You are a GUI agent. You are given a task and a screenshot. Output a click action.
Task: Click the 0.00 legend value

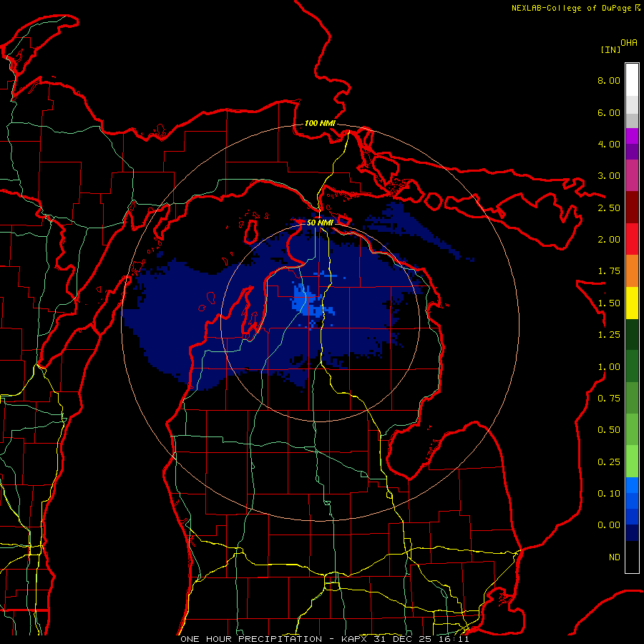609,525
